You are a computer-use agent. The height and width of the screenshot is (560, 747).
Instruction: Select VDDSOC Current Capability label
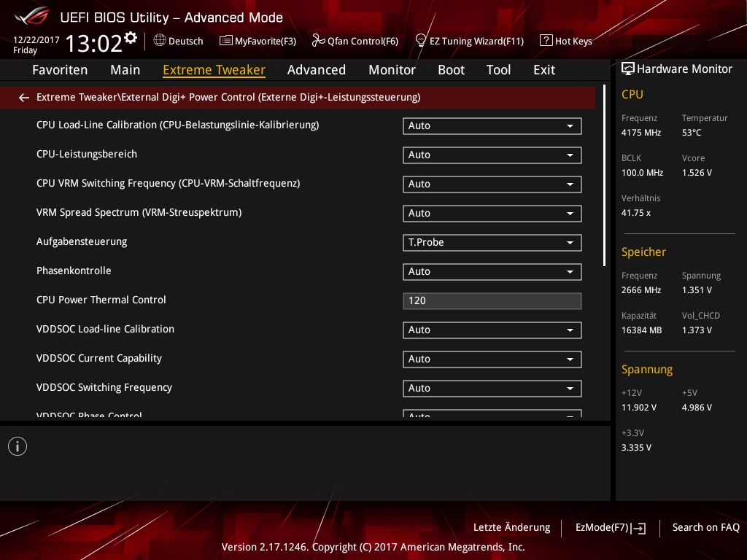coord(99,358)
